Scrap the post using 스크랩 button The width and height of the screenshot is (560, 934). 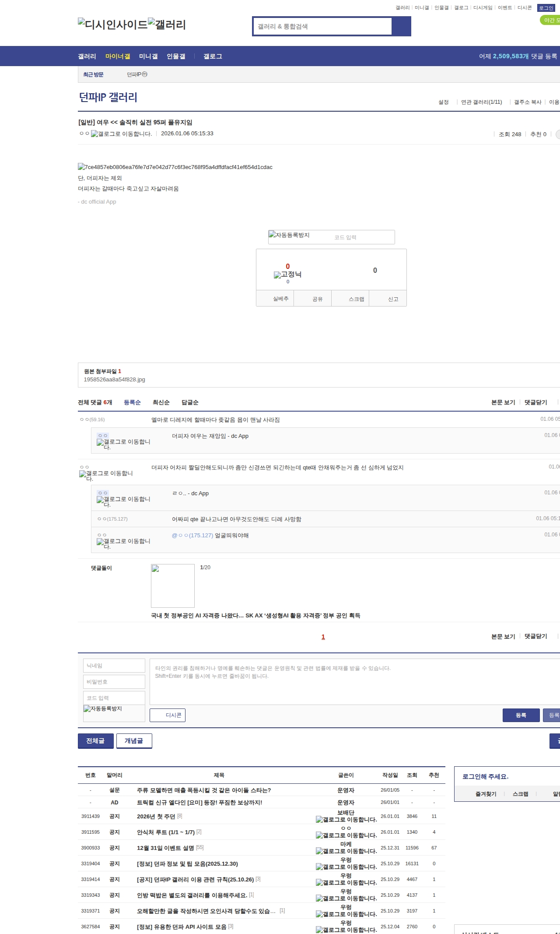[356, 299]
